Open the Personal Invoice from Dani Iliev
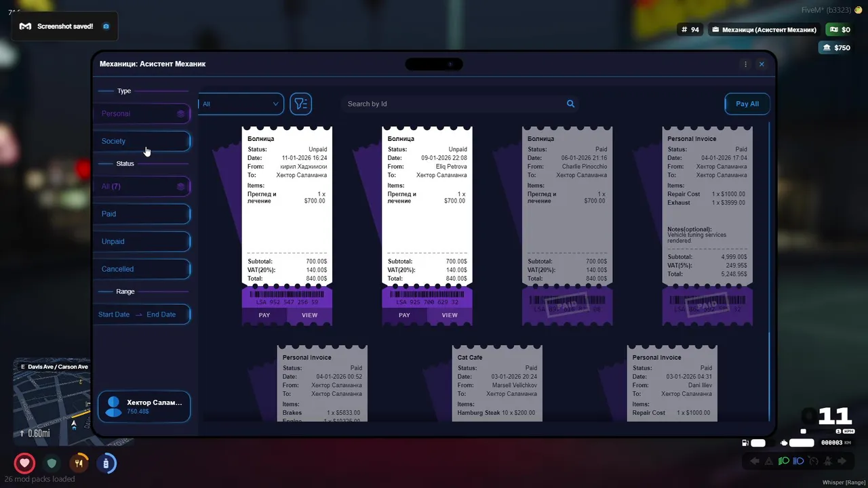 tap(672, 384)
